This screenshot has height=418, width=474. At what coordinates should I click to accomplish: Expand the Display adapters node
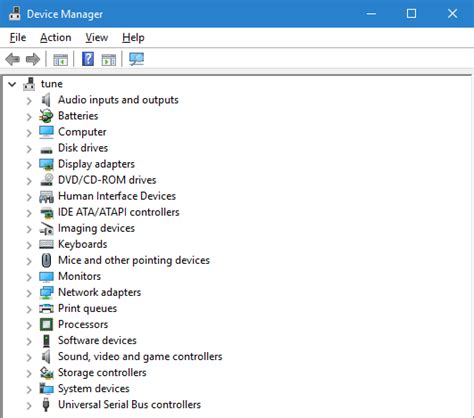pyautogui.click(x=29, y=165)
